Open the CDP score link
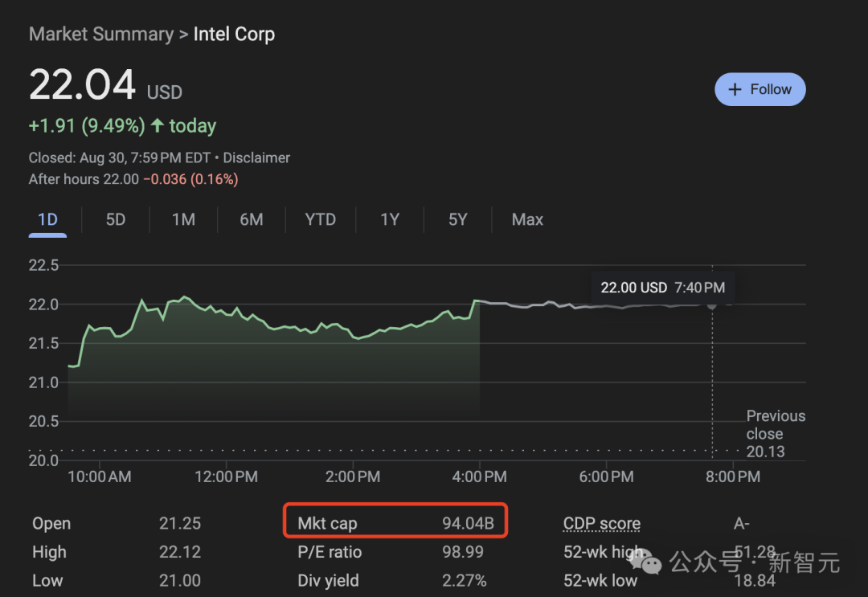The image size is (868, 597). (x=602, y=523)
